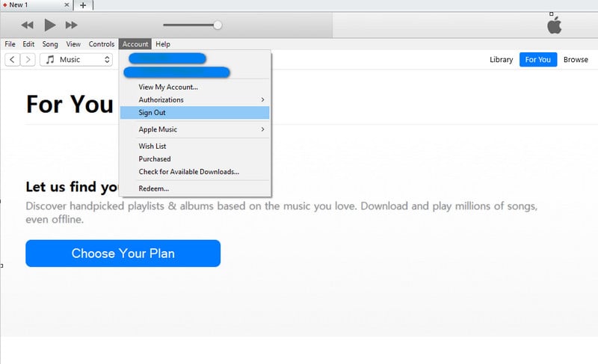Open the File menu

[x=10, y=44]
